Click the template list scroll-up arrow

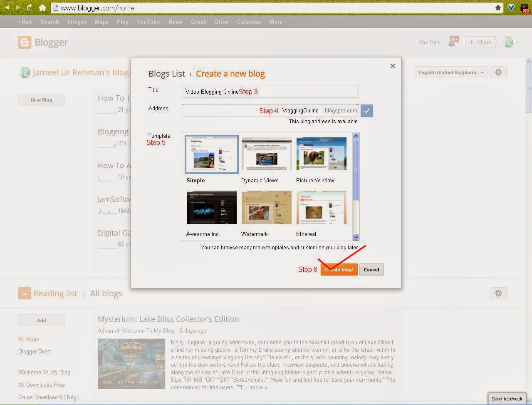click(356, 136)
